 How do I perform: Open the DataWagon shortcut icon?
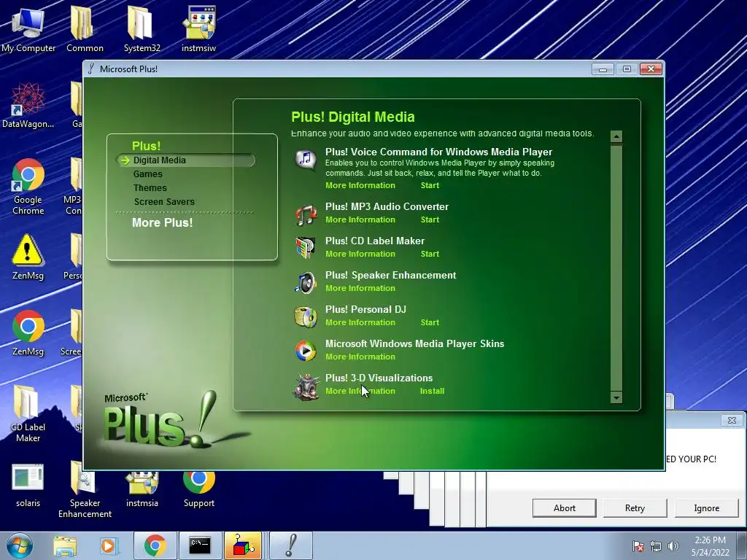[x=28, y=105]
